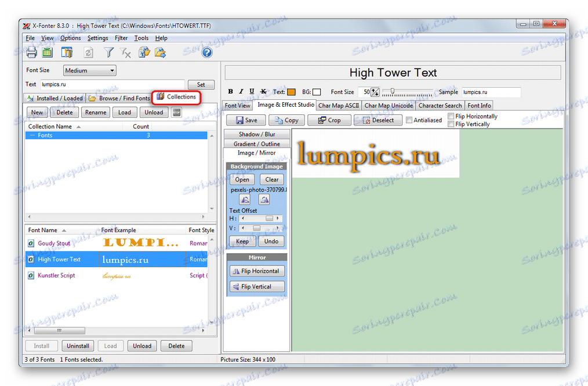Click the left background image flip icon
This screenshot has height=386, width=588.
[245, 199]
